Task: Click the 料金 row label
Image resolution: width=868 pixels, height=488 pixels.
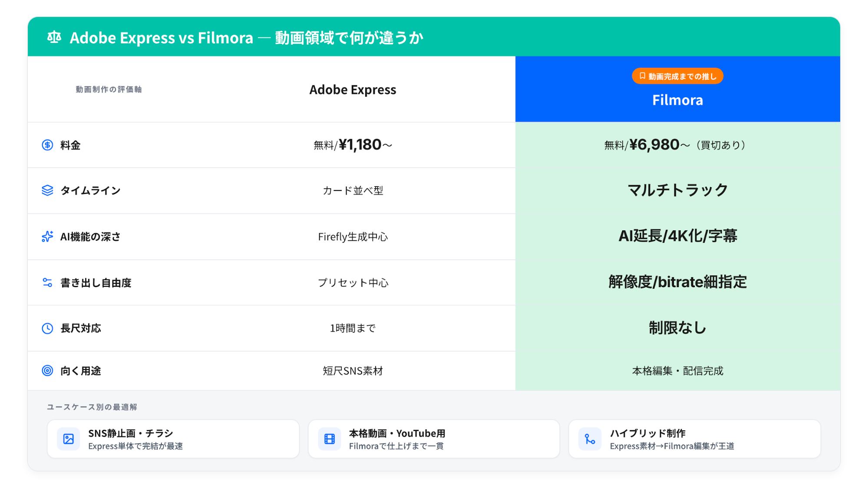Action: click(x=70, y=145)
